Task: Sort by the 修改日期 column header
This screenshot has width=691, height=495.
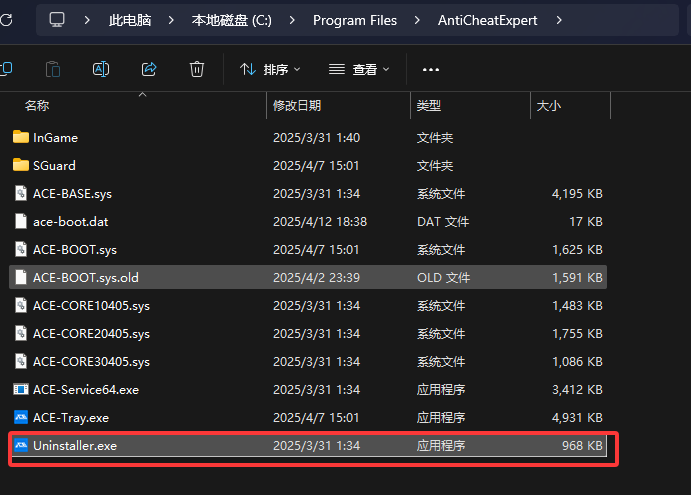Action: click(296, 105)
